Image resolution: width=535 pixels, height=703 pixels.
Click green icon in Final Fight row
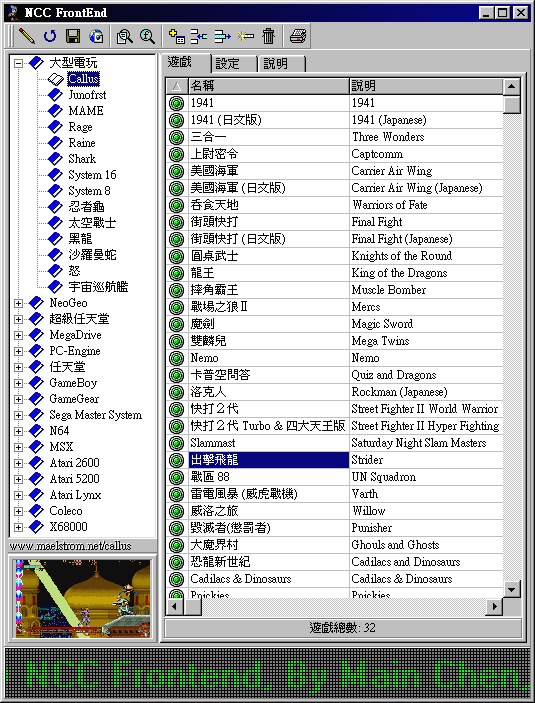[x=177, y=222]
